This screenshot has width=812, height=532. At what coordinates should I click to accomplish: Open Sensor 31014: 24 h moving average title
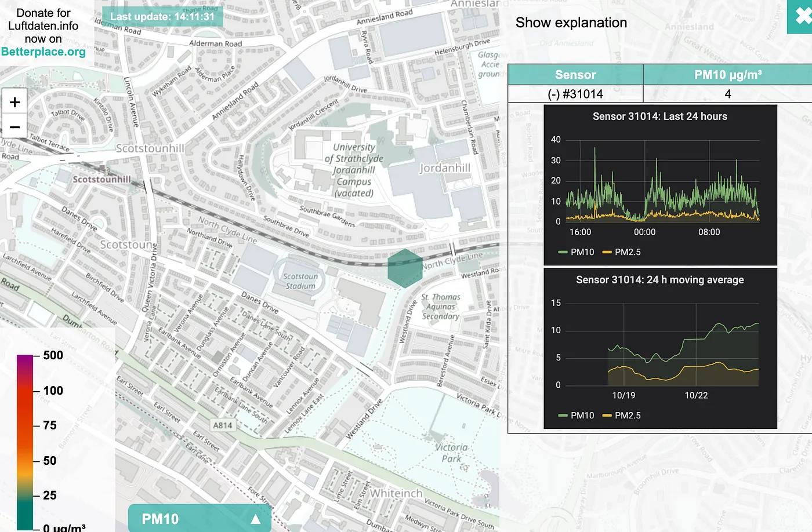click(660, 280)
